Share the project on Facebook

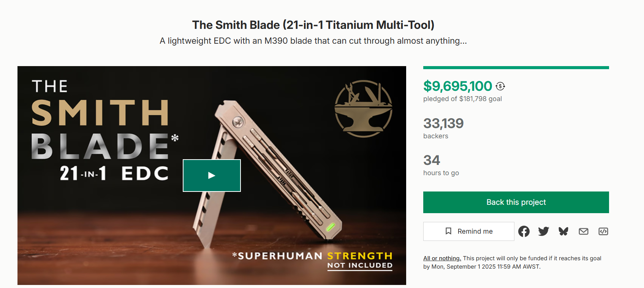point(524,231)
